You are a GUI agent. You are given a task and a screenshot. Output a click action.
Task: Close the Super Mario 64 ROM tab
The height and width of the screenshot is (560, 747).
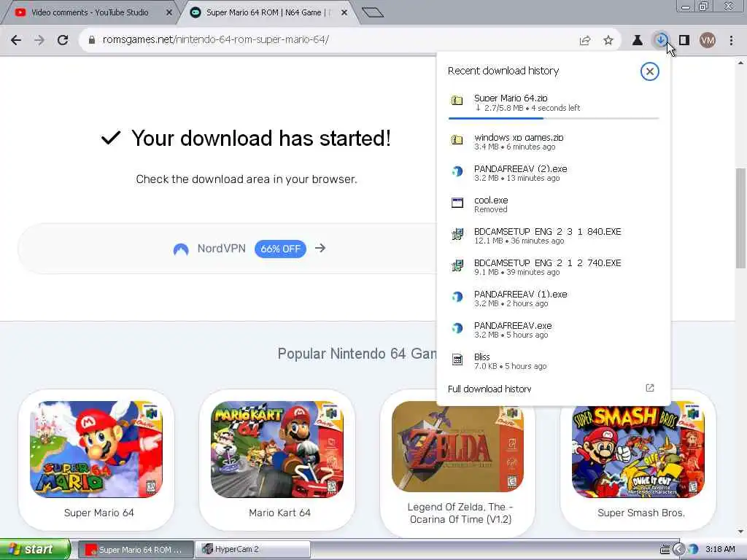(344, 13)
